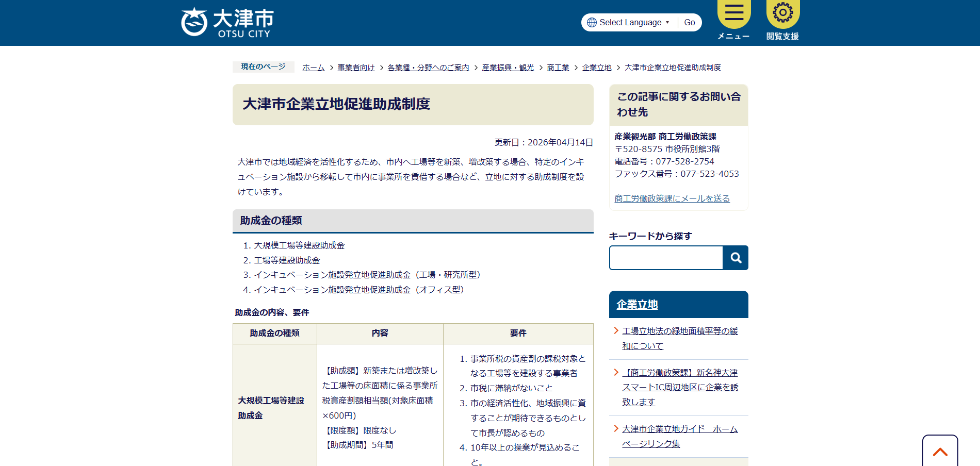The image size is (980, 466).
Task: Click table header 要件
Action: 518,333
